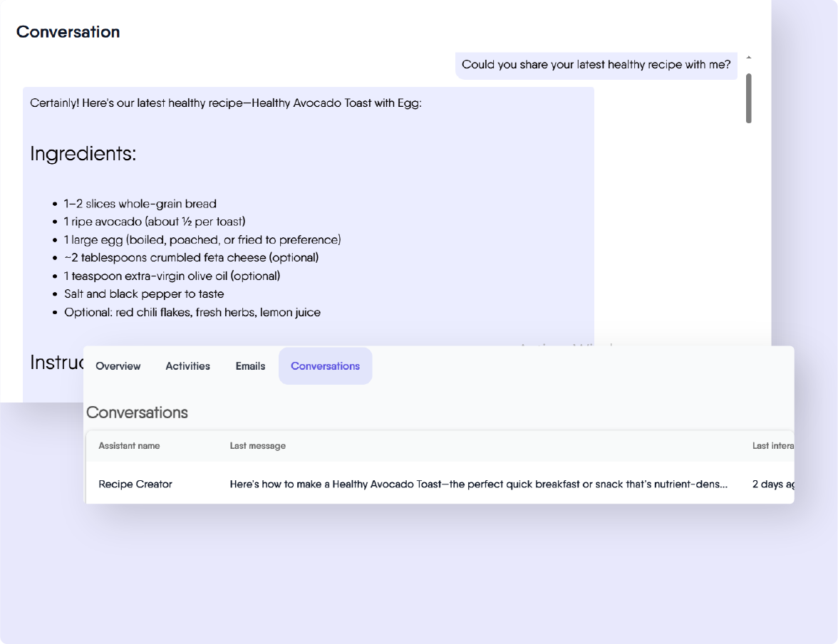The image size is (838, 644).
Task: Go to the Emails tab
Action: [250, 366]
